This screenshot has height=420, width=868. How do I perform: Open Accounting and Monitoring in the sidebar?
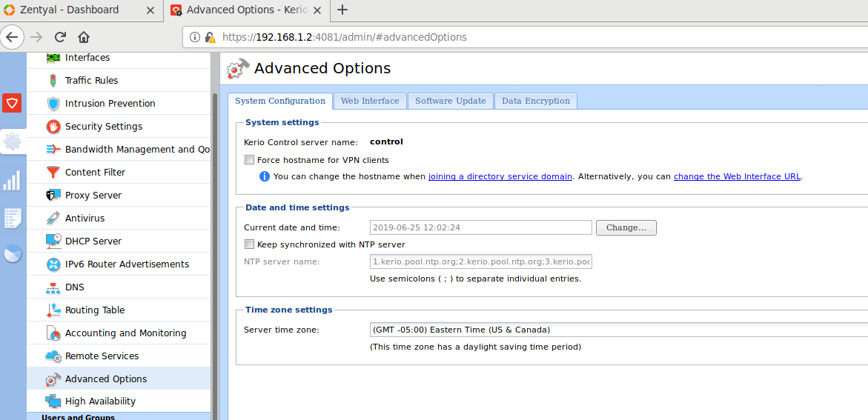coord(119,333)
